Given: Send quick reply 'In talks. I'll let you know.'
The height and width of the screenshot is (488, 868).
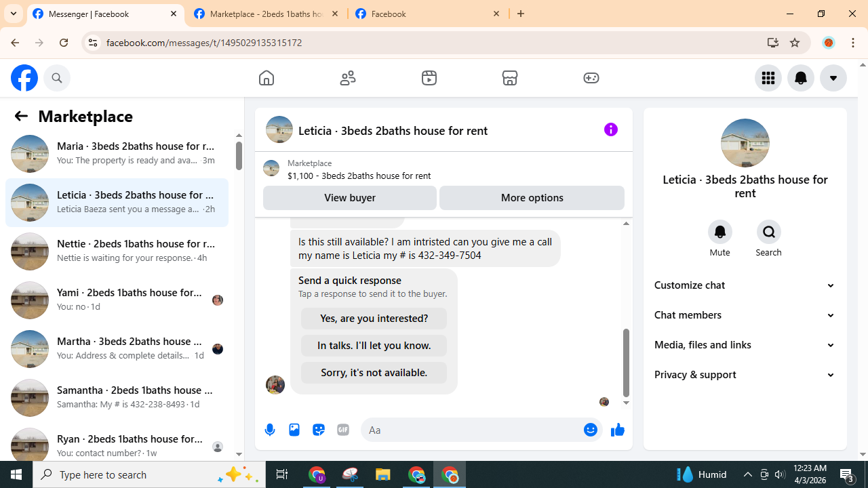Looking at the screenshot, I should pos(374,346).
